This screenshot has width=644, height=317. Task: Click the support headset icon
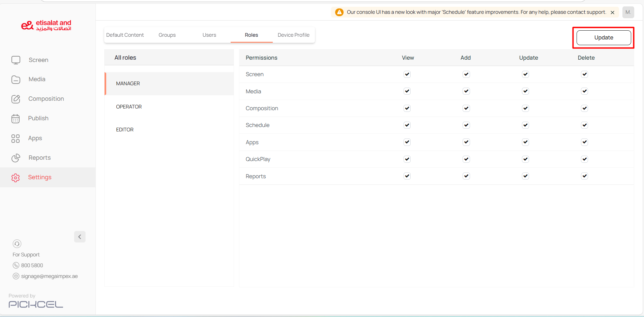pyautogui.click(x=17, y=244)
